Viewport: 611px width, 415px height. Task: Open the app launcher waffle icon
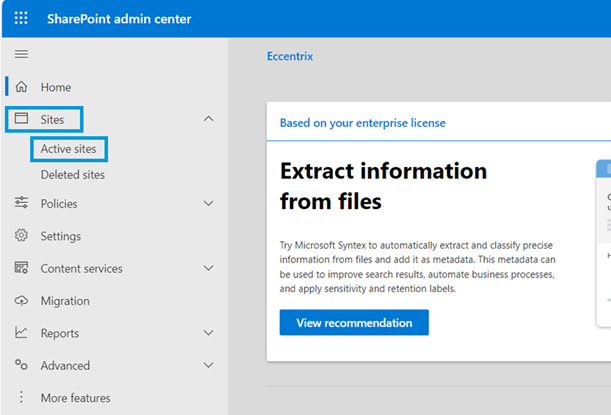coord(21,19)
